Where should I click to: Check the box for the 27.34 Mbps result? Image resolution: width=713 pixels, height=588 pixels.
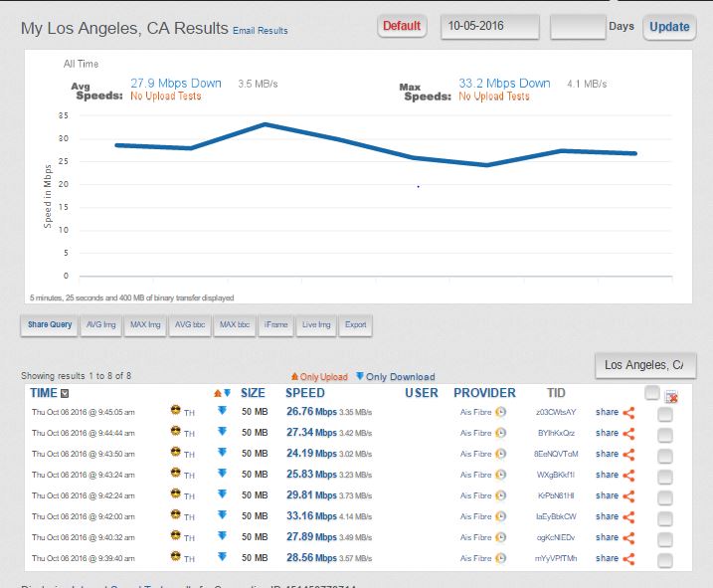[665, 434]
